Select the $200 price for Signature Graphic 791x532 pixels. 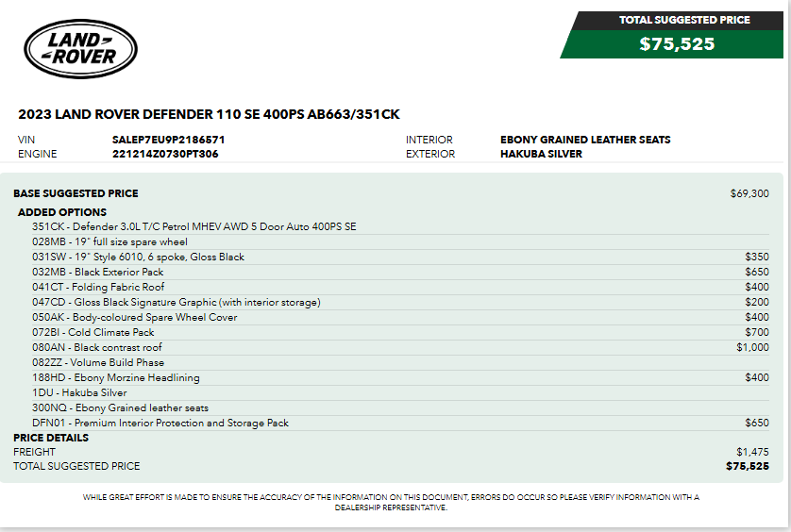click(x=757, y=303)
